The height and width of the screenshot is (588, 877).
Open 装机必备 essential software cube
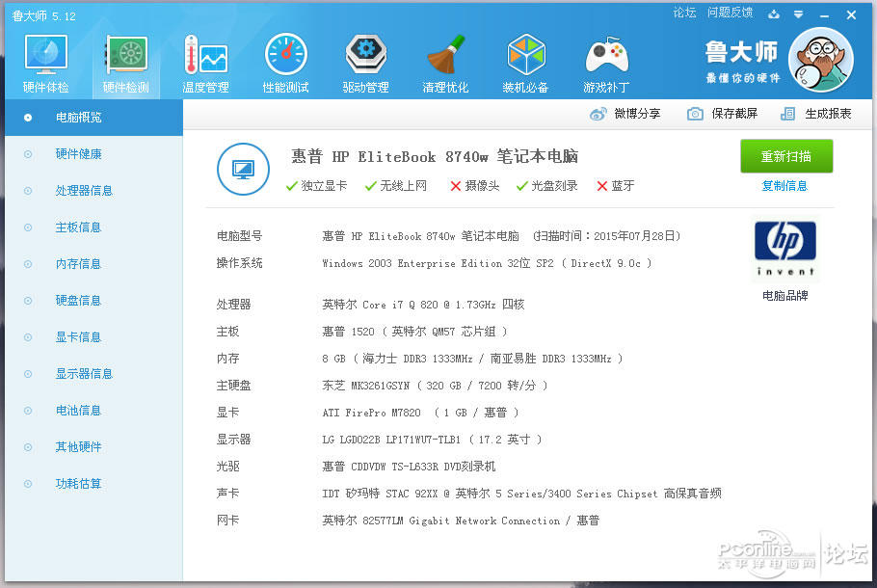(x=526, y=63)
